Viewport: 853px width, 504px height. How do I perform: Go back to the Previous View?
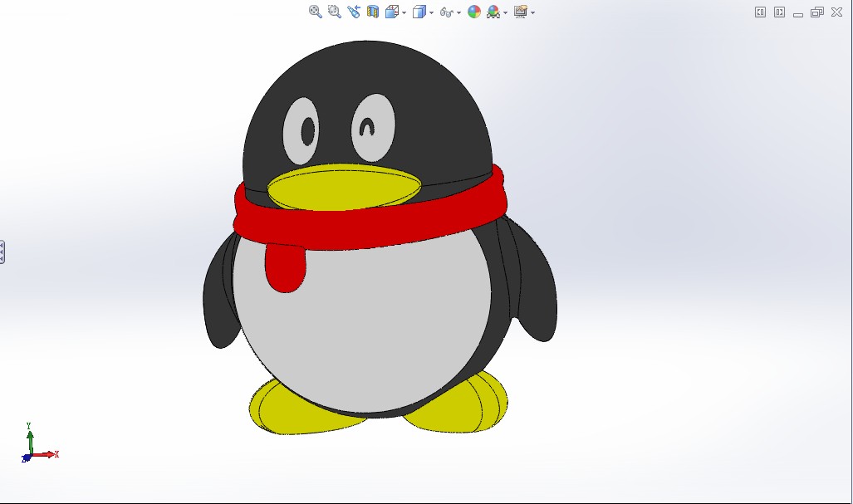pyautogui.click(x=354, y=12)
